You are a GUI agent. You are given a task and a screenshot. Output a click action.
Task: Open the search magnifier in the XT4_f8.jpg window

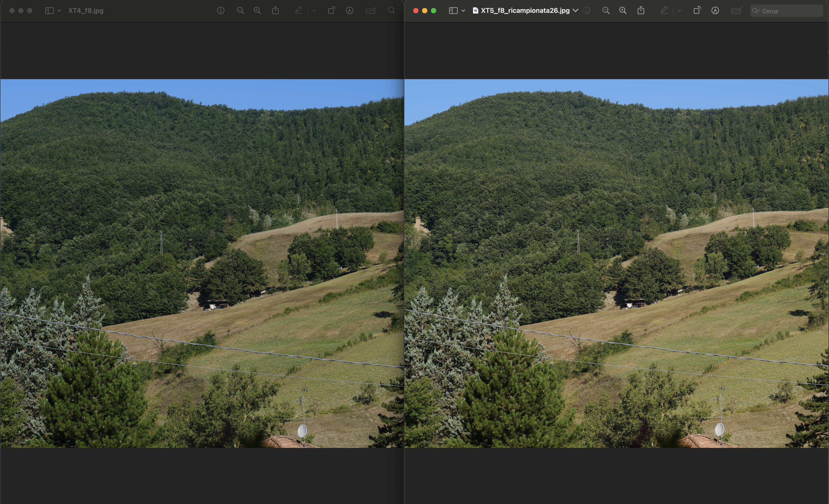pyautogui.click(x=392, y=10)
